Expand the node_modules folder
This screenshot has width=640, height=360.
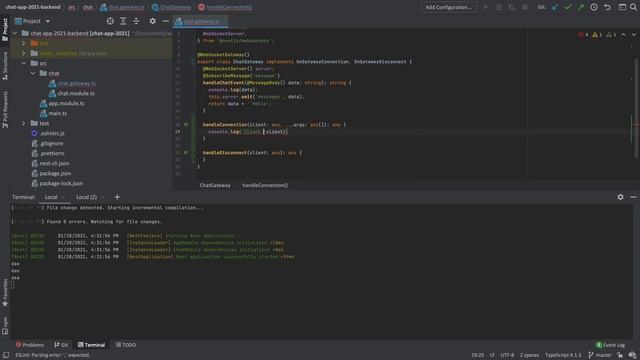pyautogui.click(x=24, y=53)
